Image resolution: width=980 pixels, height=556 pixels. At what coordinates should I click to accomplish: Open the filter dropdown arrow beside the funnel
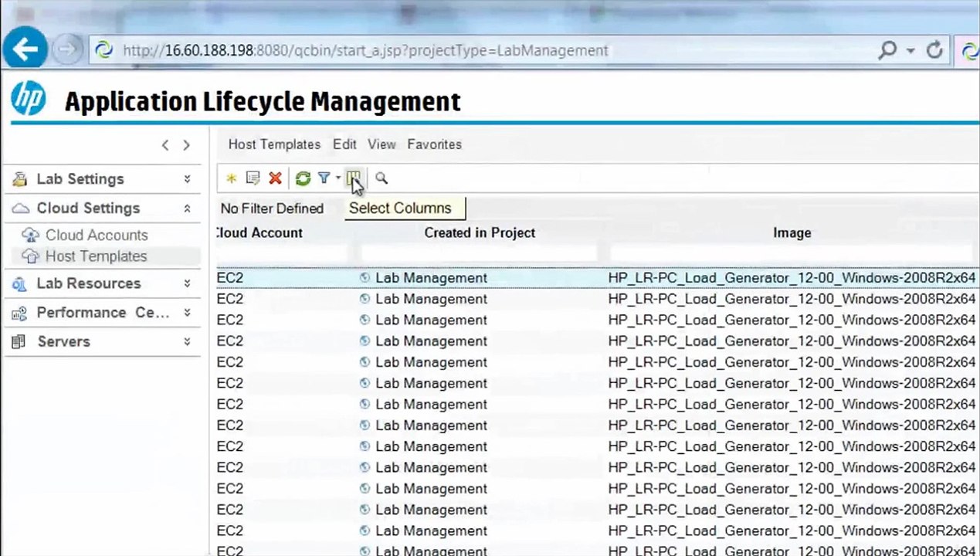pyautogui.click(x=337, y=179)
